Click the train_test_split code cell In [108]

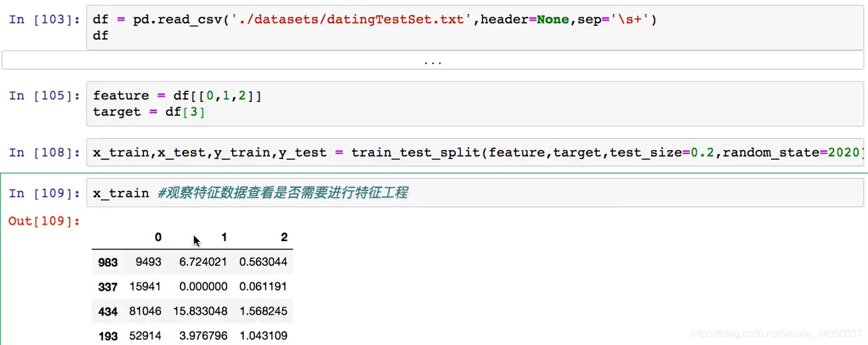click(475, 152)
